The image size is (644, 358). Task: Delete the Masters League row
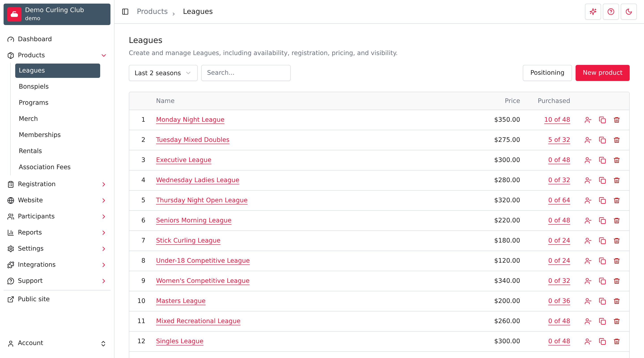click(617, 301)
